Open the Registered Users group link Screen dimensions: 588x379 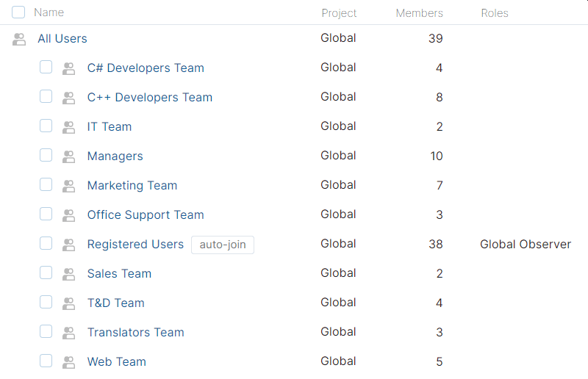coord(135,245)
